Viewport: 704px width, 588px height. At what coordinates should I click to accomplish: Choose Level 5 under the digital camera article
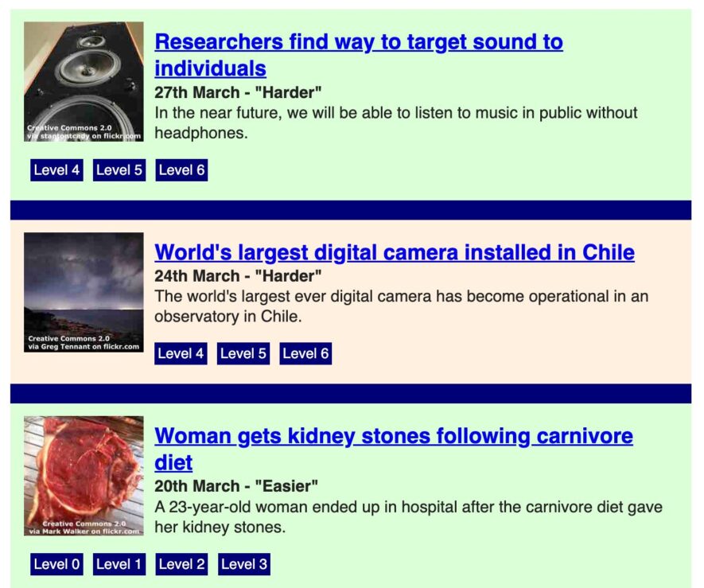(243, 354)
